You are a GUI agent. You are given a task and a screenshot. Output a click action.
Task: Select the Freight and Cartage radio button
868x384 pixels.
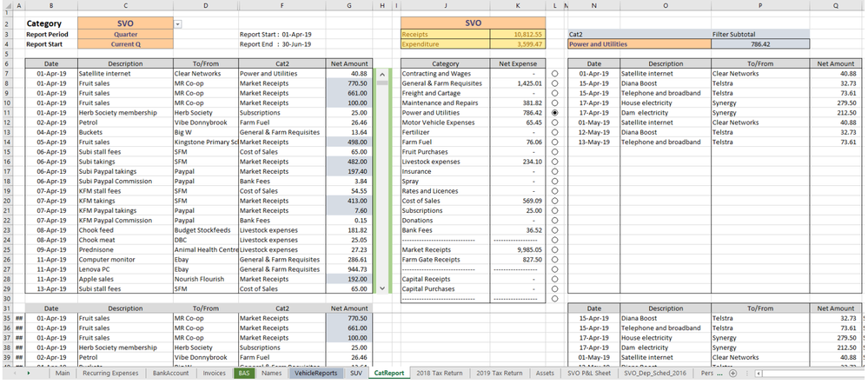(x=554, y=93)
